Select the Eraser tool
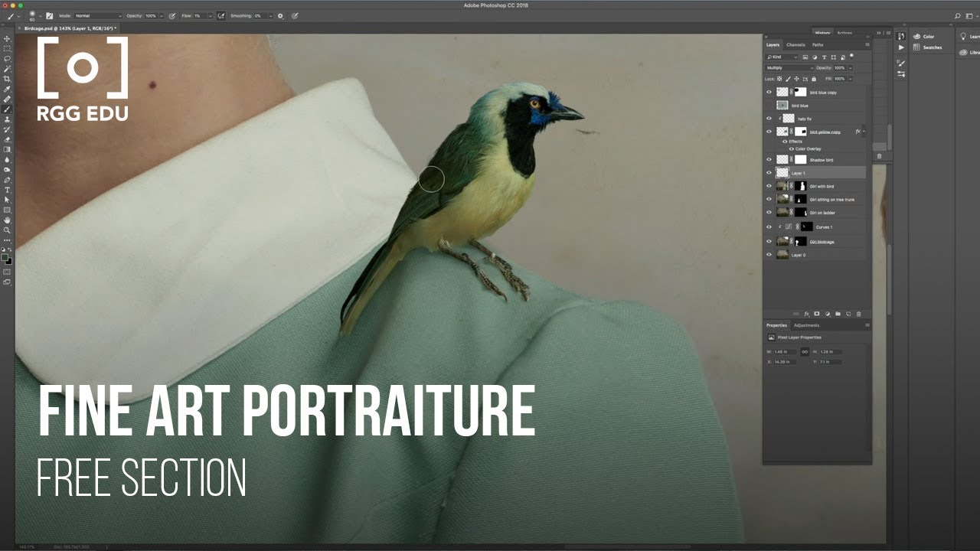The height and width of the screenshot is (551, 980). (8, 139)
